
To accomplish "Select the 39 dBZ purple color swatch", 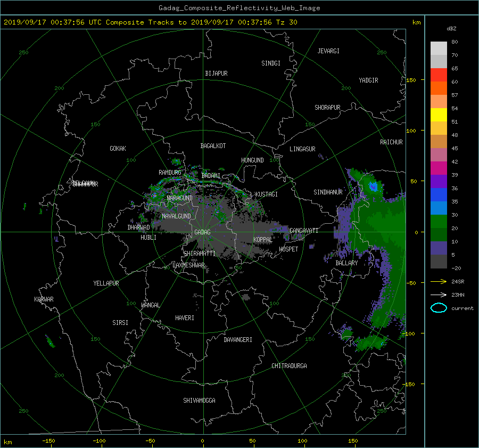I will [x=439, y=181].
